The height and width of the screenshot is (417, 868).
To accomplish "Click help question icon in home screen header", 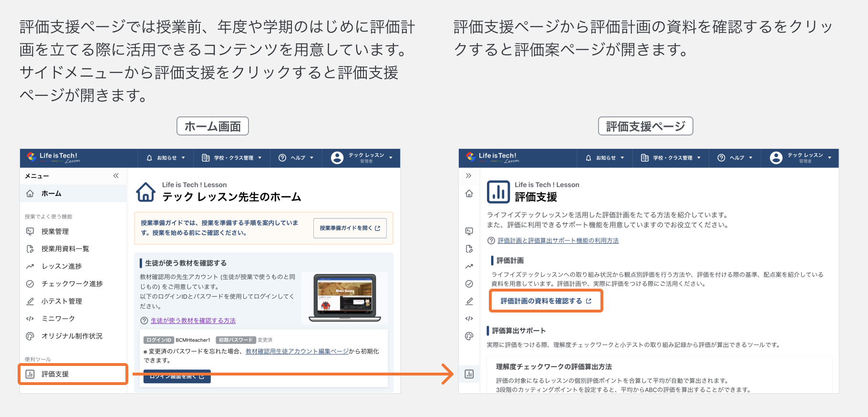I will click(x=282, y=158).
